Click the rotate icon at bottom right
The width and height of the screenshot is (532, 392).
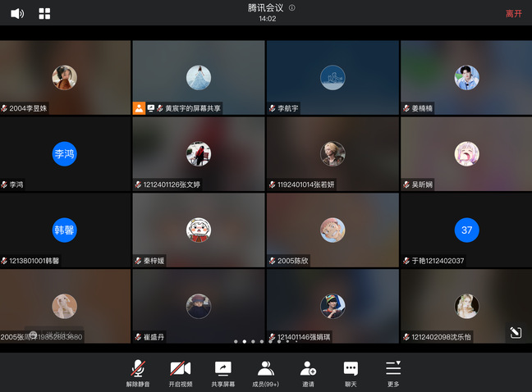(515, 332)
